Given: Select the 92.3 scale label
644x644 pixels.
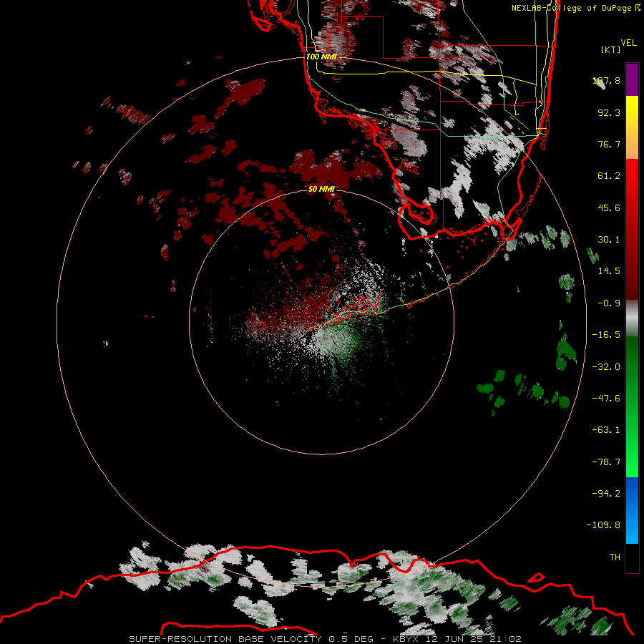Looking at the screenshot, I should coord(609,112).
